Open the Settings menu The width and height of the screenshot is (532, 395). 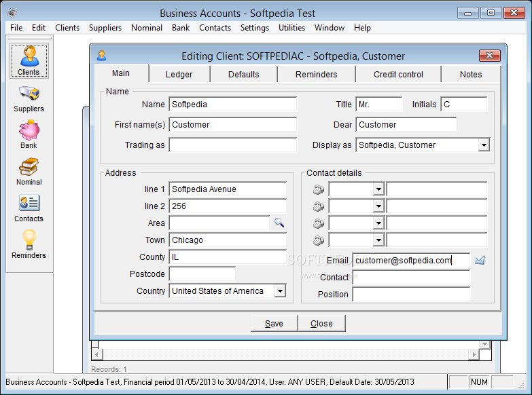[x=255, y=28]
